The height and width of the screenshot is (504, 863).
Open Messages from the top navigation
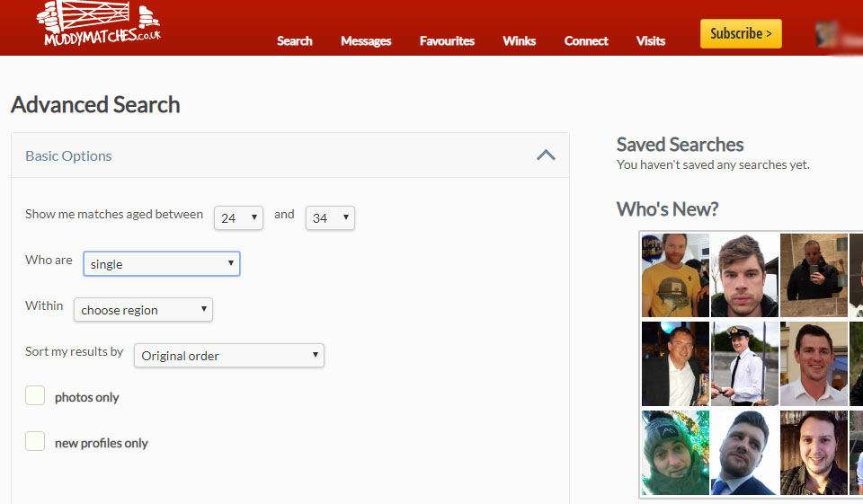(366, 41)
